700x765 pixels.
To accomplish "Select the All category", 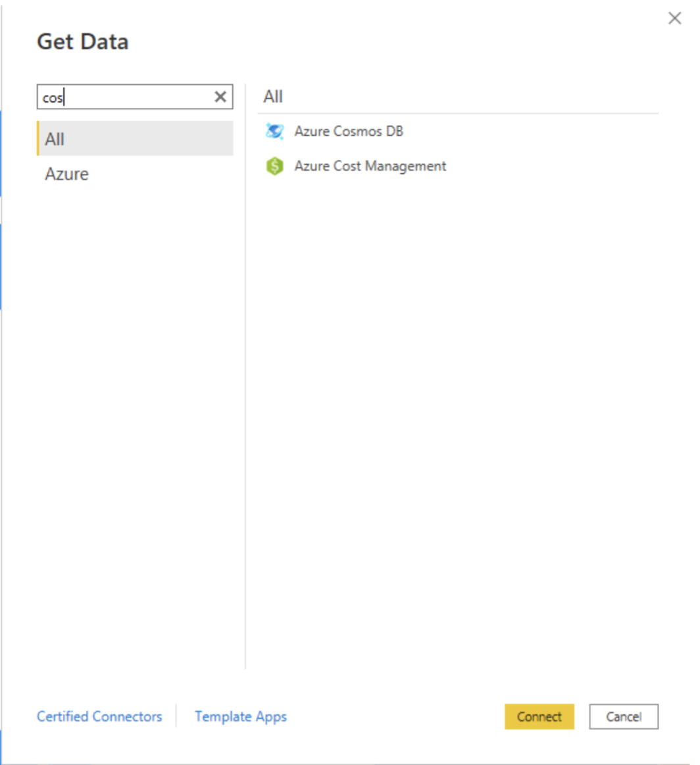I will pos(135,139).
